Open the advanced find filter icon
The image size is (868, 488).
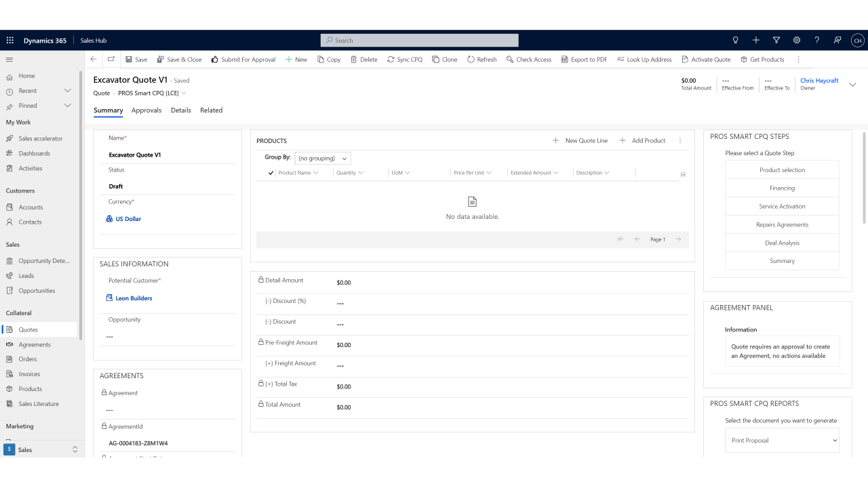point(776,40)
